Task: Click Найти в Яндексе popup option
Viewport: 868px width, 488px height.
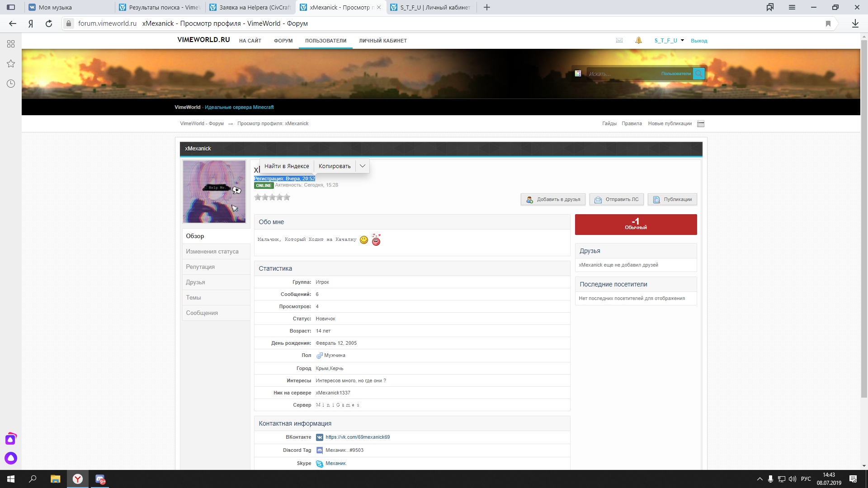Action: [x=287, y=166]
